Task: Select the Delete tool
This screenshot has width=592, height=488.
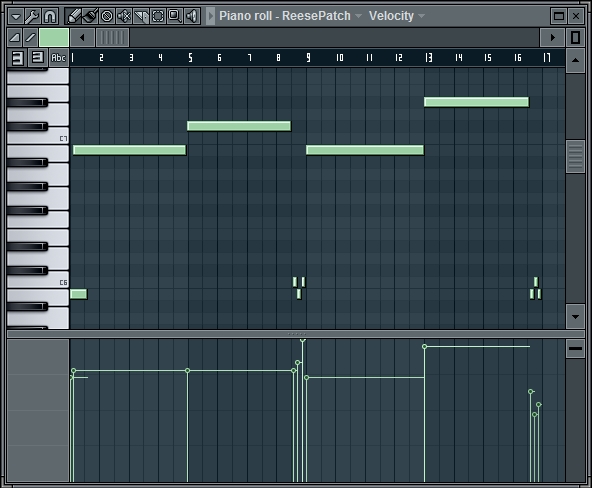Action: pos(107,16)
